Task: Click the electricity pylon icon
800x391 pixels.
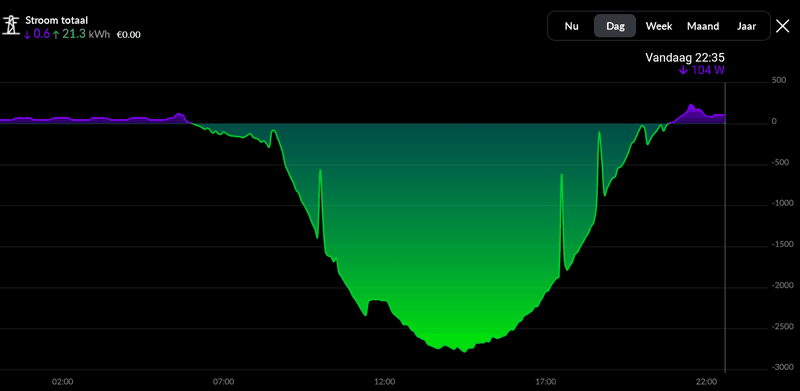Action: (x=11, y=25)
